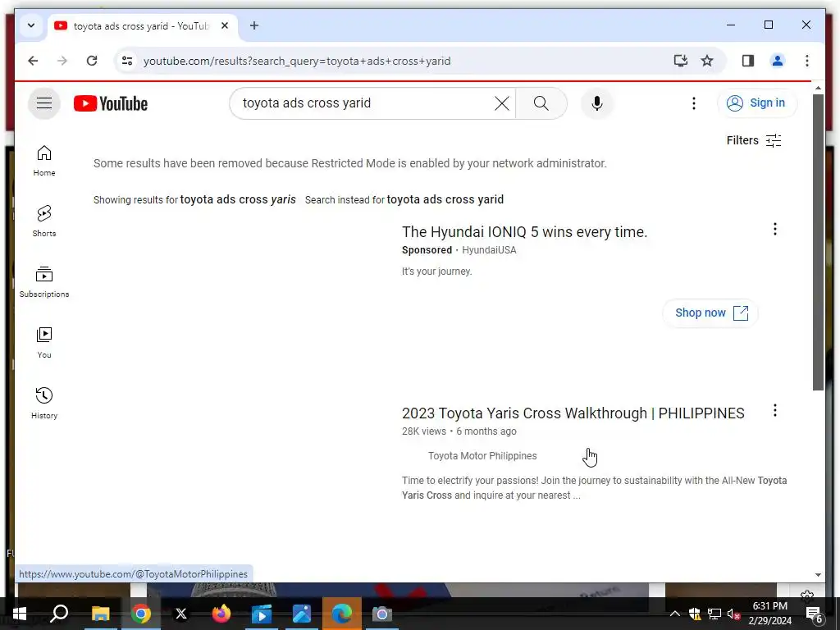Screen dimensions: 840x630
Task: Open a new browser tab
Action: [254, 25]
